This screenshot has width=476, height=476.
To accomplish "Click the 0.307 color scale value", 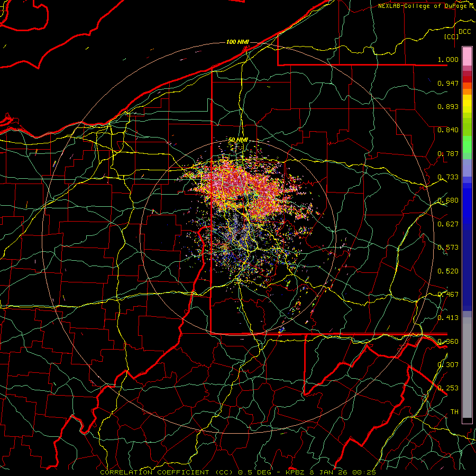I will pos(448,364).
